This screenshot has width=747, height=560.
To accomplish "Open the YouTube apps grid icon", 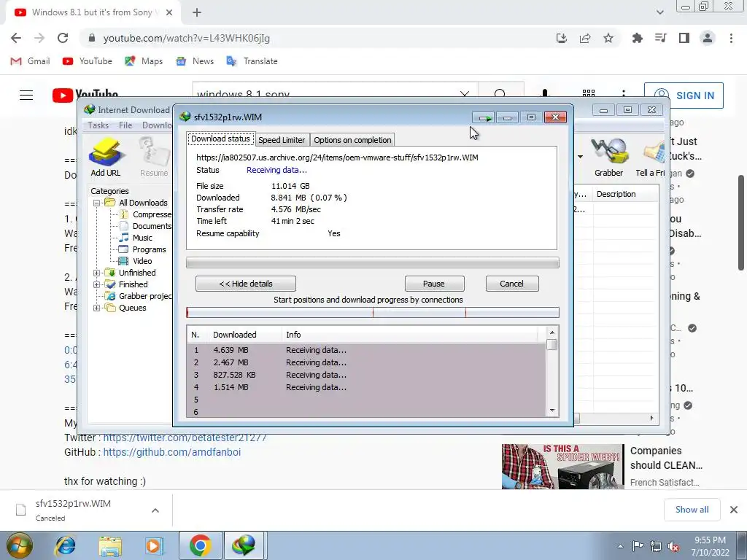I will pos(589,94).
